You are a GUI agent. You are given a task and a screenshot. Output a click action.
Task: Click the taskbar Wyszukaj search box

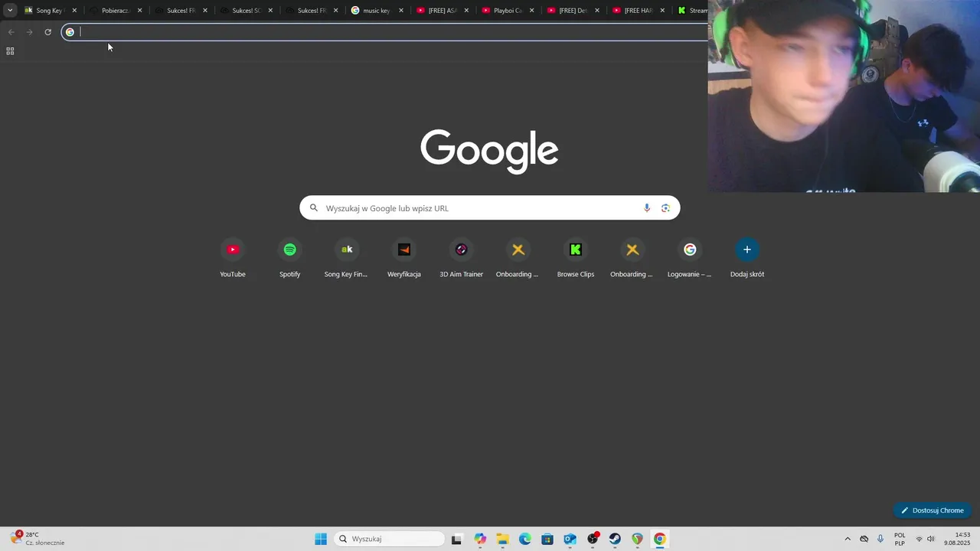[390, 539]
